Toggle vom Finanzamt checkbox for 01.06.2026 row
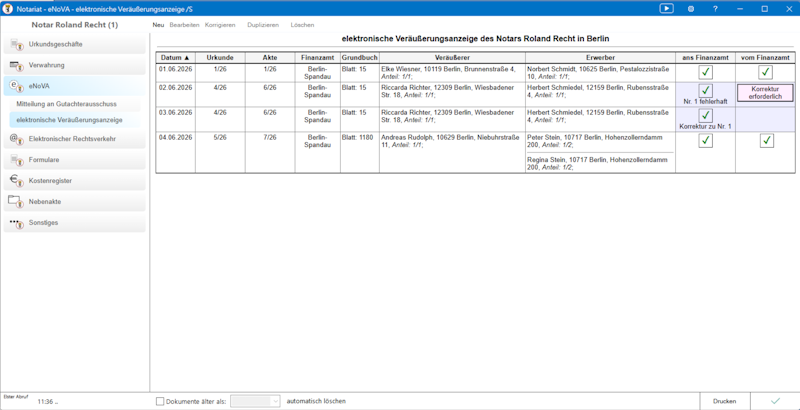Image resolution: width=800 pixels, height=410 pixels. point(765,72)
